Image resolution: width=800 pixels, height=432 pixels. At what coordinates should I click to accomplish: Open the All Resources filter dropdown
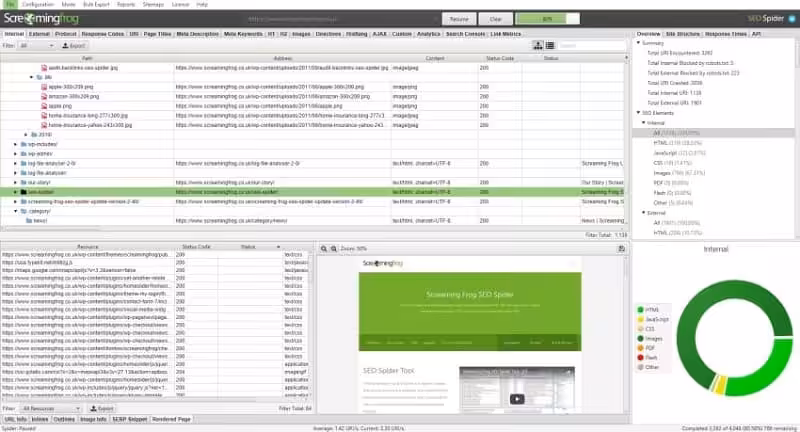point(51,409)
